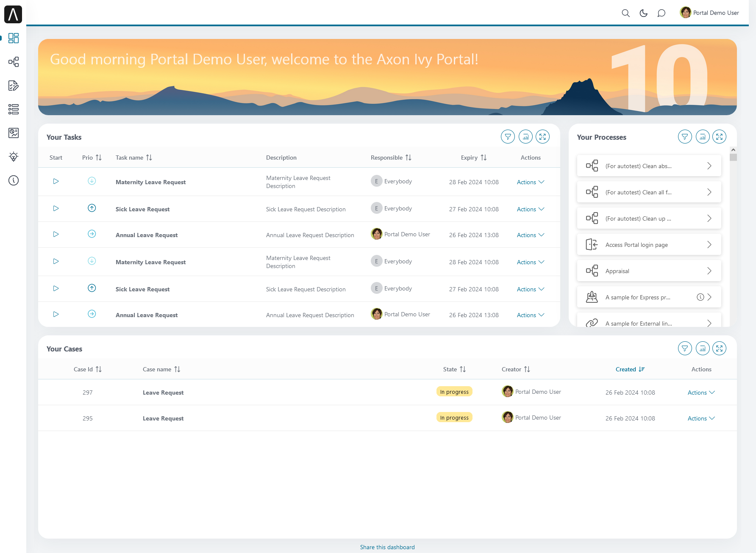Start the last Annual Leave Request task

coord(56,314)
